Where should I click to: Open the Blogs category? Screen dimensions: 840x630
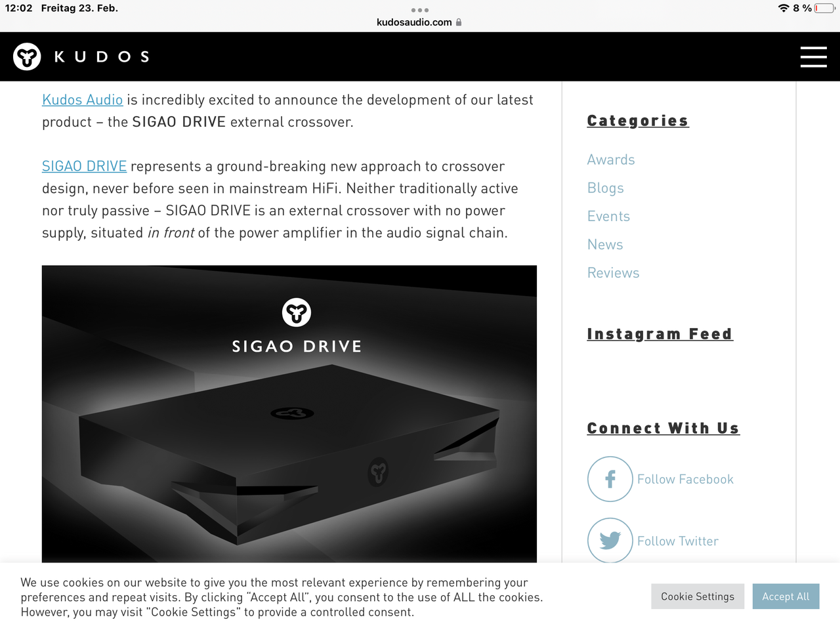[x=606, y=188]
